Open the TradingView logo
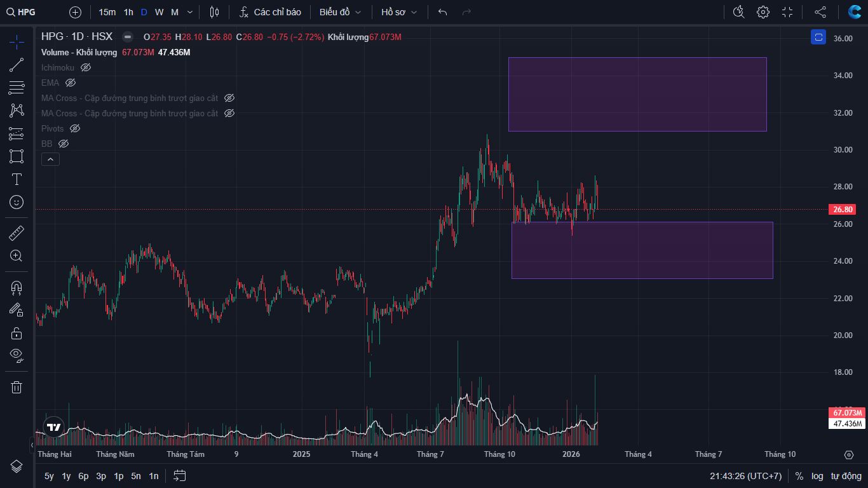Viewport: 868px width, 488px height. tap(54, 427)
